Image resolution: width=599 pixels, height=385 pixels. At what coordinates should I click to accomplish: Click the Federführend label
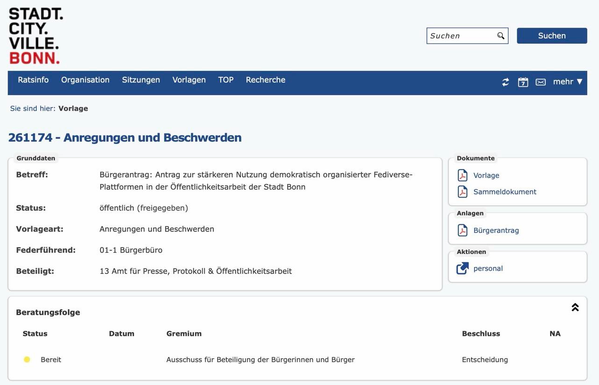pyautogui.click(x=46, y=250)
